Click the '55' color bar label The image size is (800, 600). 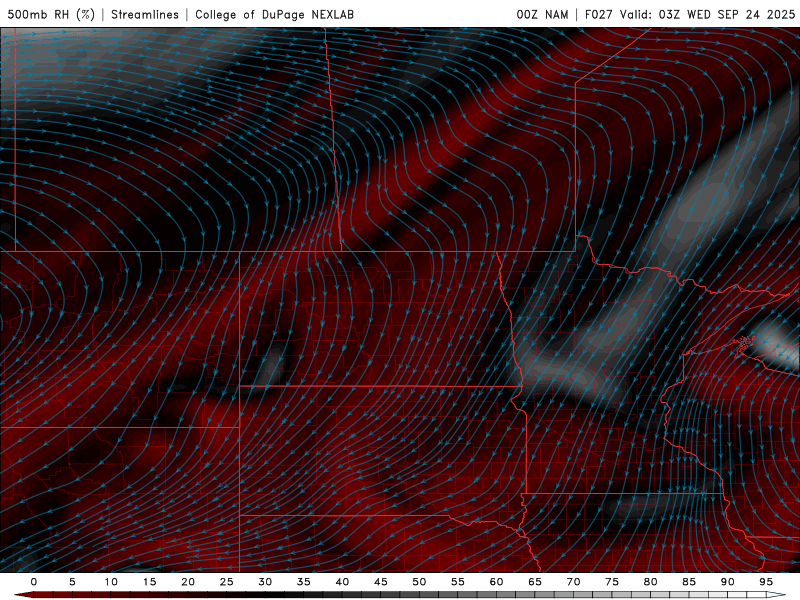(458, 582)
